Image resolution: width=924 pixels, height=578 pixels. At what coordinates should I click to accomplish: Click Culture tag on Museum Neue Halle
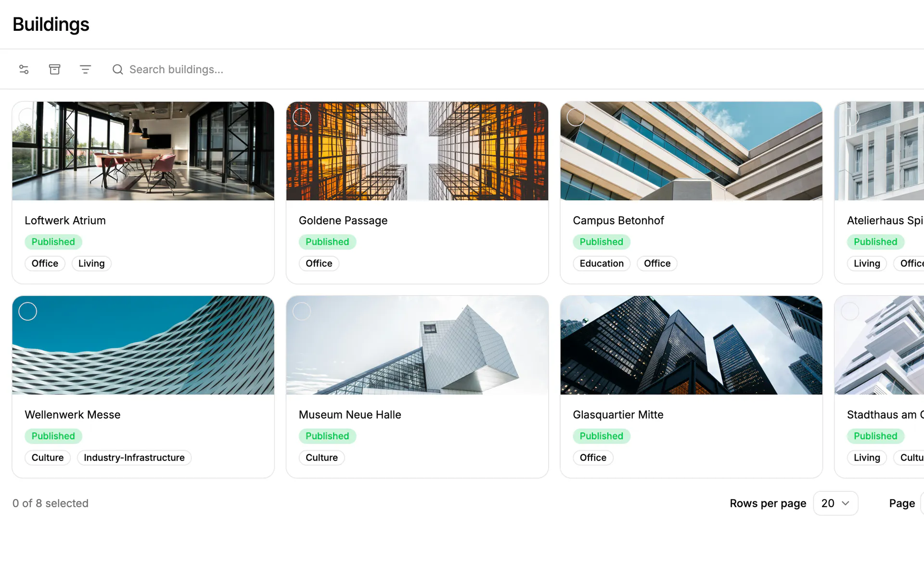322,458
